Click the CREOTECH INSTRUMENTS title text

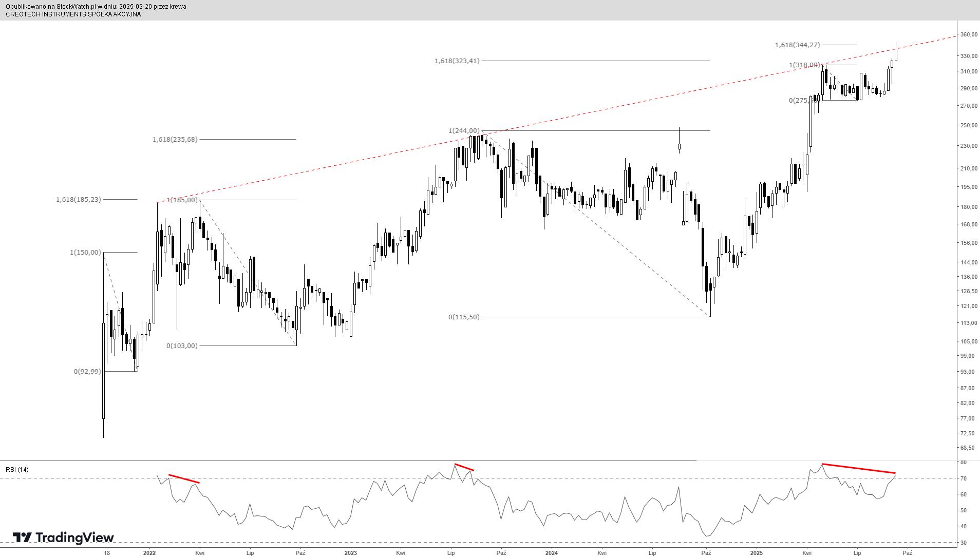pos(73,14)
